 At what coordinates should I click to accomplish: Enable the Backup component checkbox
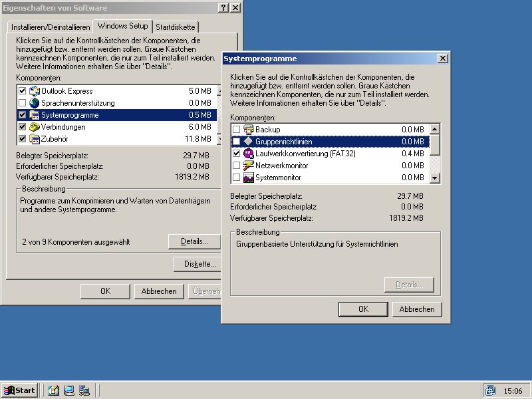pos(237,129)
